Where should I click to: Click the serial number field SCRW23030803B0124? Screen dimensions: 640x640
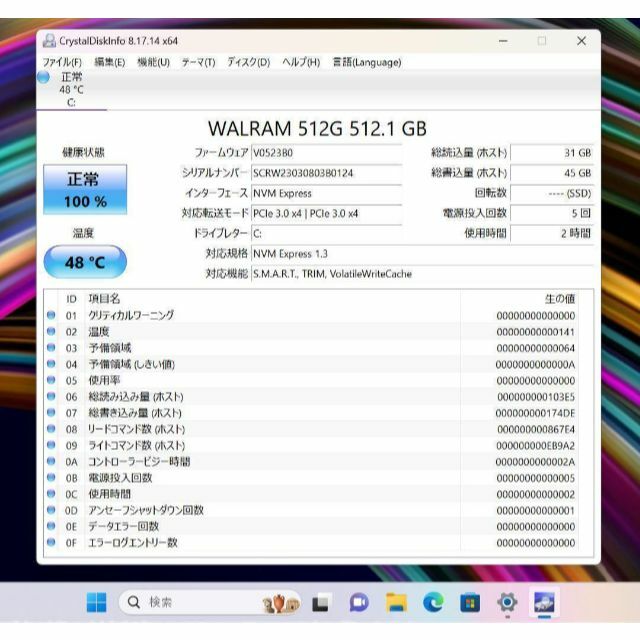pyautogui.click(x=327, y=173)
